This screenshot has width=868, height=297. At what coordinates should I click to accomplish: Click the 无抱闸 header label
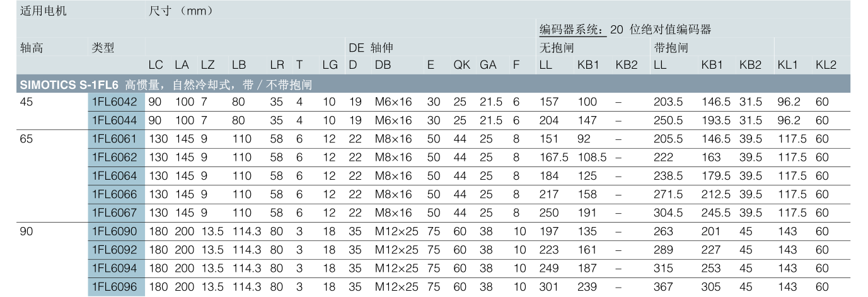tap(557, 48)
